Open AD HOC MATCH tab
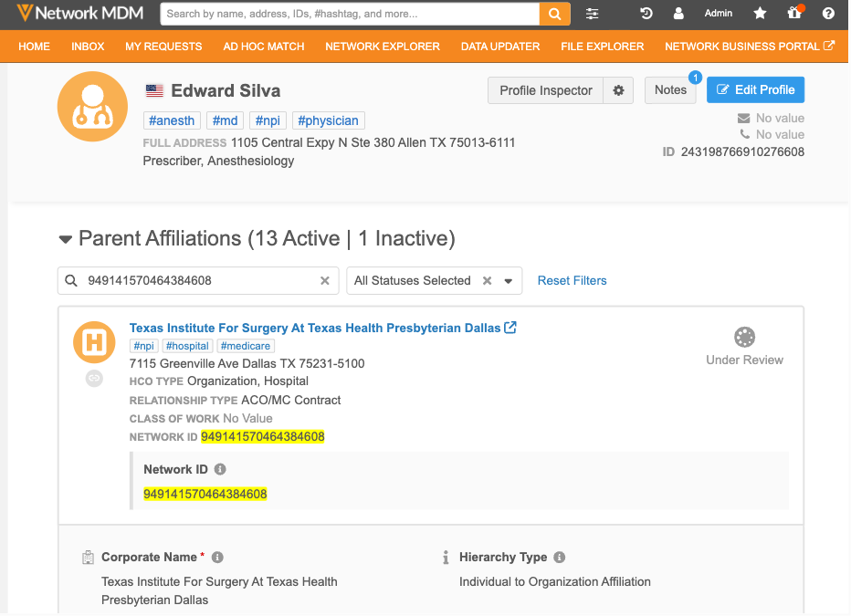This screenshot has width=851, height=616. click(x=264, y=47)
